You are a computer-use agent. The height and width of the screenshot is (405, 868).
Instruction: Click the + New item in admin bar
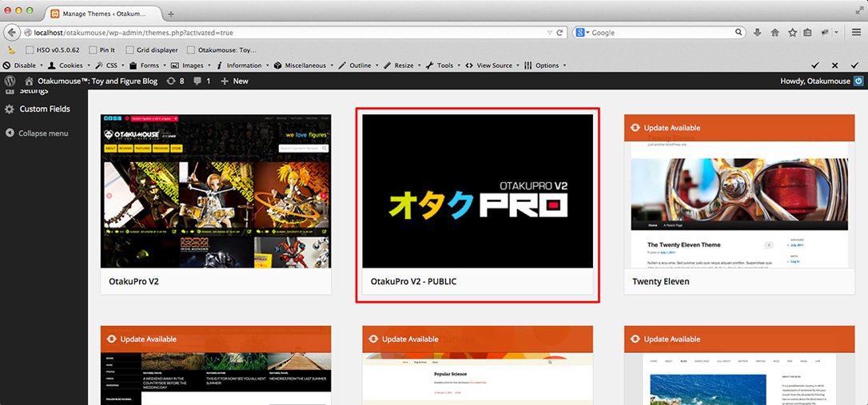[x=234, y=81]
